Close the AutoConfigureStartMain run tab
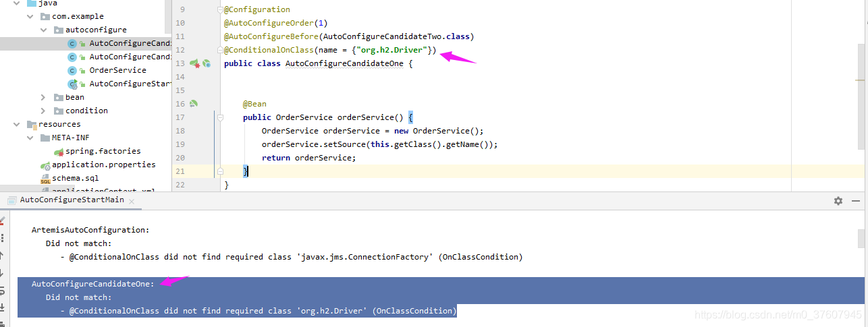 (x=131, y=200)
